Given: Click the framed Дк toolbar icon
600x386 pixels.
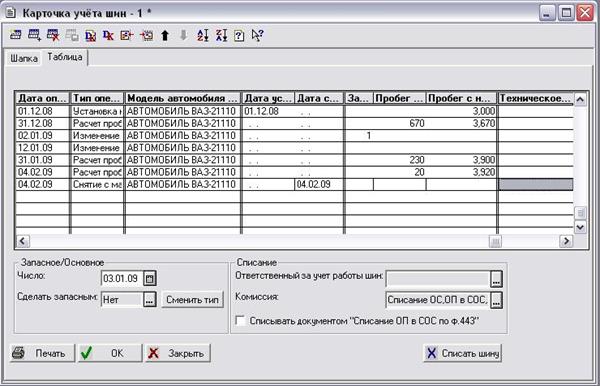Looking at the screenshot, I should [x=90, y=36].
